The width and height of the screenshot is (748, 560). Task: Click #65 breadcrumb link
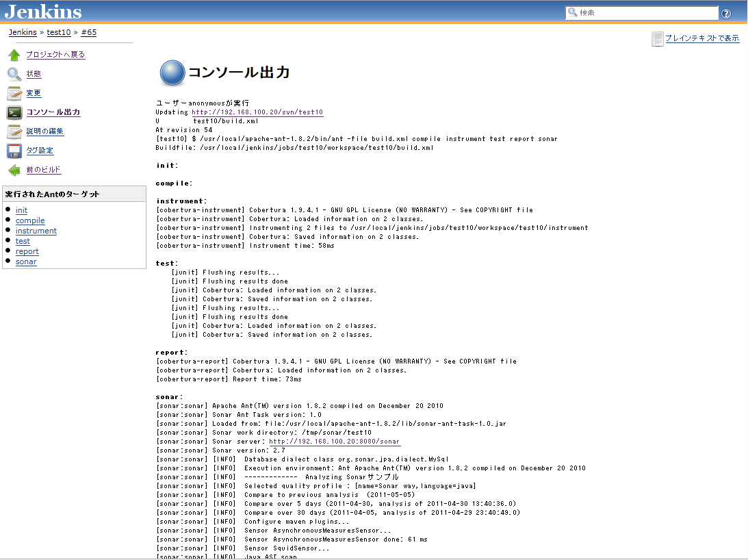click(89, 32)
